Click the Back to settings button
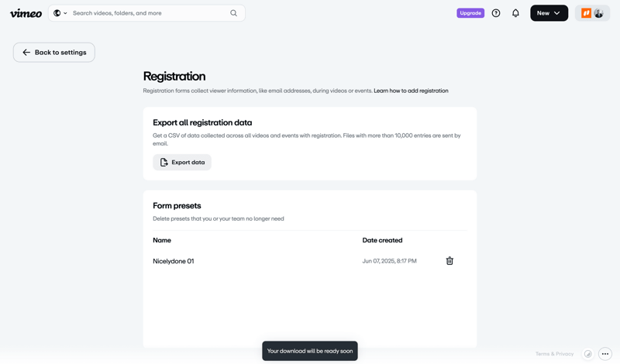 tap(54, 53)
